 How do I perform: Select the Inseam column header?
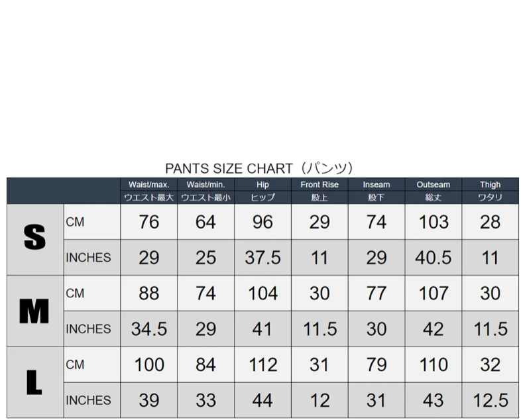(376, 184)
